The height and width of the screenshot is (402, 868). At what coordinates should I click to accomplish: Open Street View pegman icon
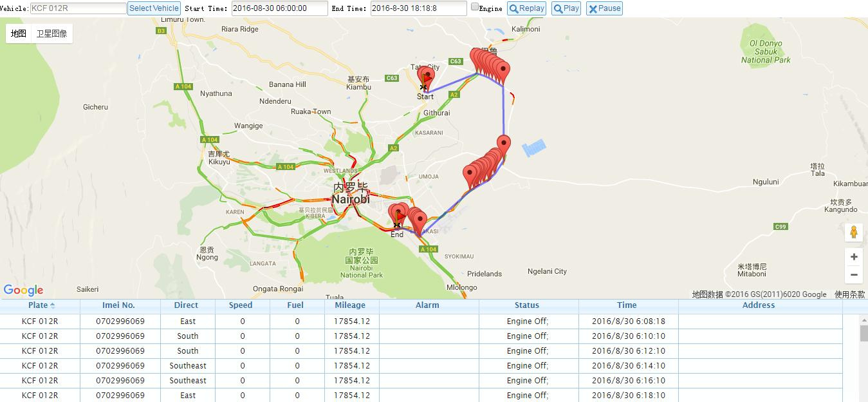[854, 232]
